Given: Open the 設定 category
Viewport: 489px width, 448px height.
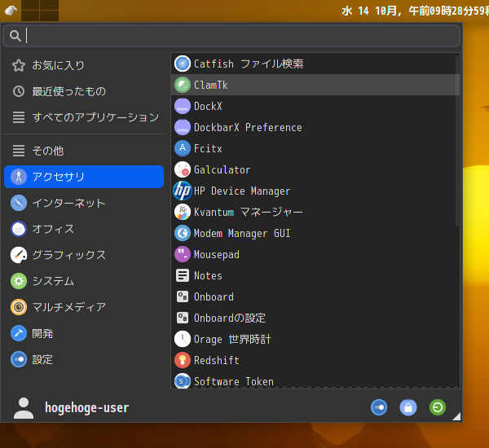Looking at the screenshot, I should click(84, 359).
